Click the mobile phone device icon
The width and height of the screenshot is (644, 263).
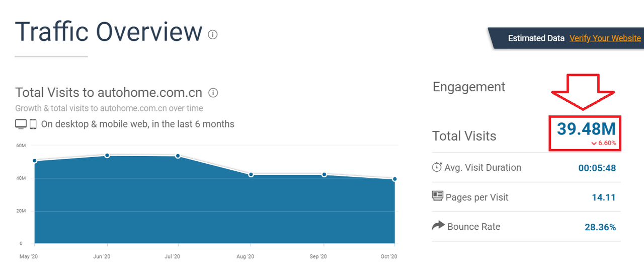click(x=33, y=124)
